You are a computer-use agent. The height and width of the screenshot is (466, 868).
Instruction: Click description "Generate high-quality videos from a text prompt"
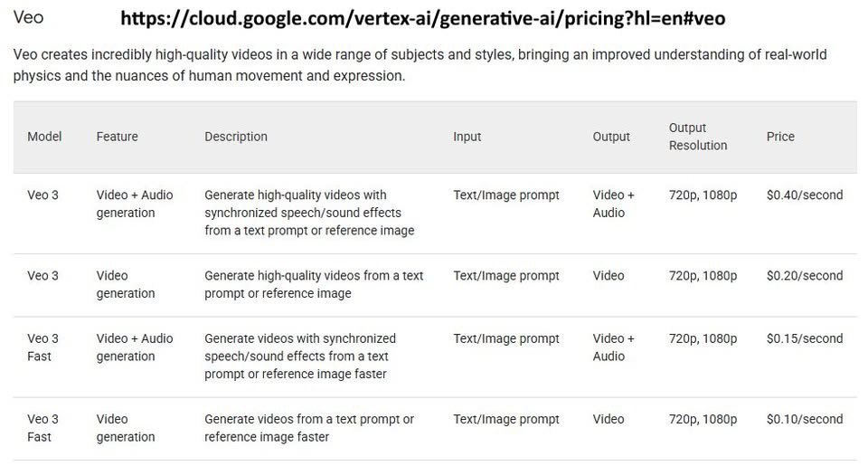click(x=313, y=284)
